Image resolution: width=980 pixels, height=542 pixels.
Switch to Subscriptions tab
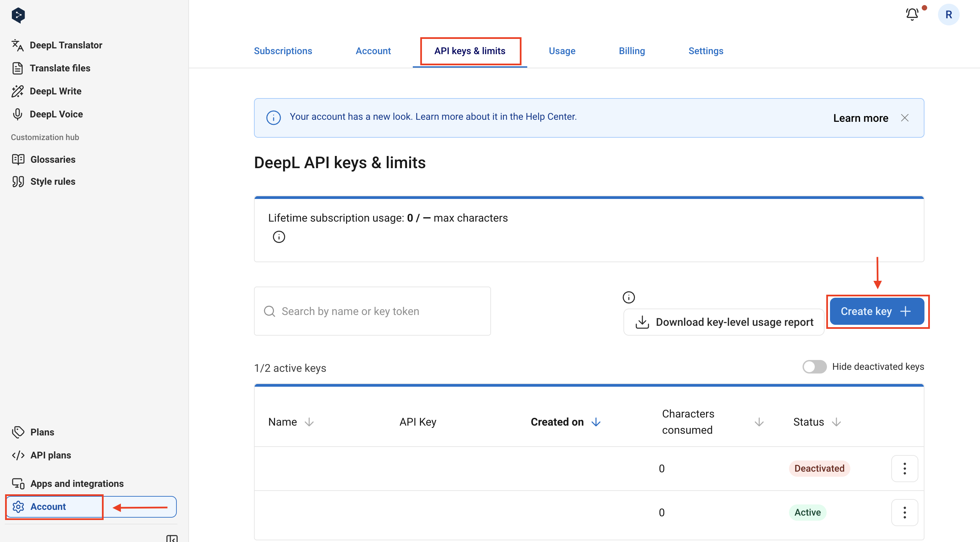coord(283,51)
